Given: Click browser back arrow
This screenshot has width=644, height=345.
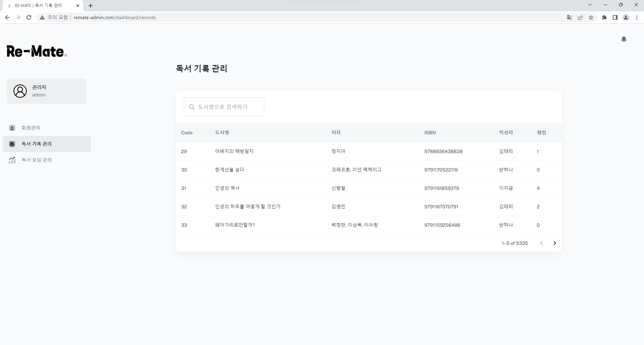Looking at the screenshot, I should click(7, 17).
